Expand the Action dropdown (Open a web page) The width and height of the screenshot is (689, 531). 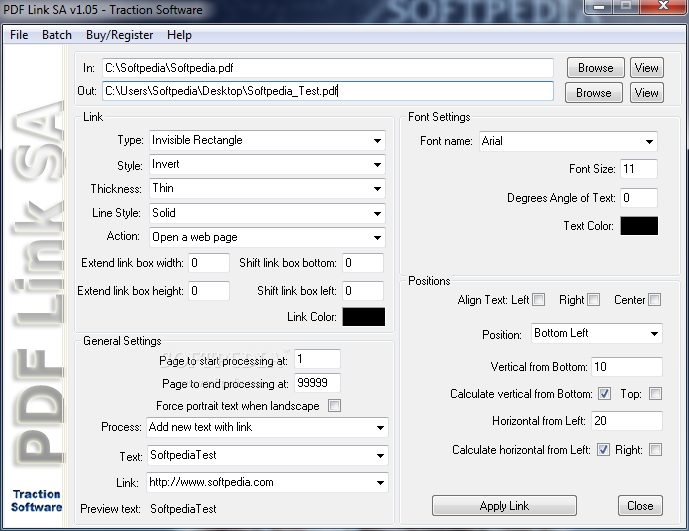(x=267, y=237)
